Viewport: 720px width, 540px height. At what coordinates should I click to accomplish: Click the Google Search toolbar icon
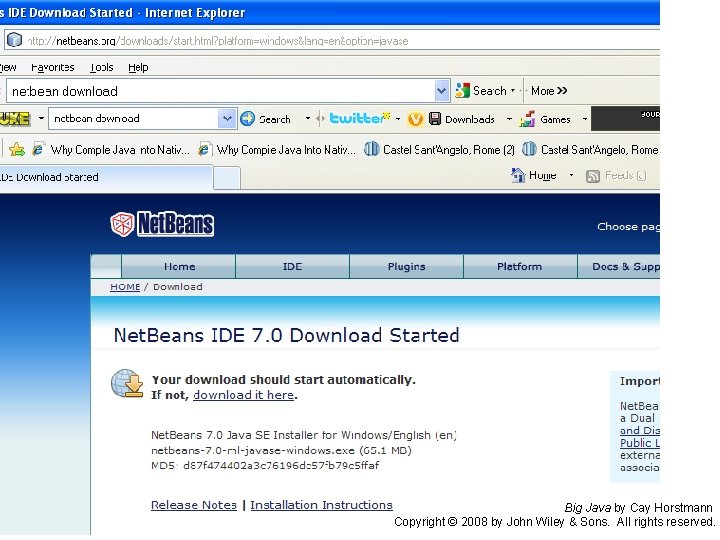(462, 90)
